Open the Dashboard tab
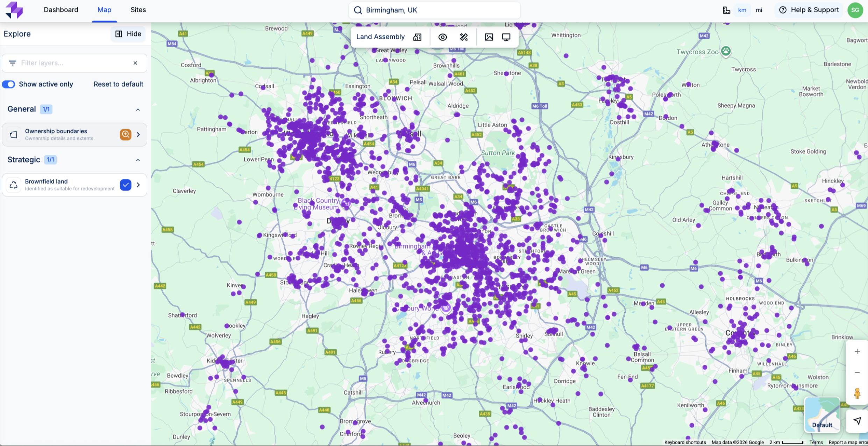Screen dimensions: 868x446 [61, 10]
